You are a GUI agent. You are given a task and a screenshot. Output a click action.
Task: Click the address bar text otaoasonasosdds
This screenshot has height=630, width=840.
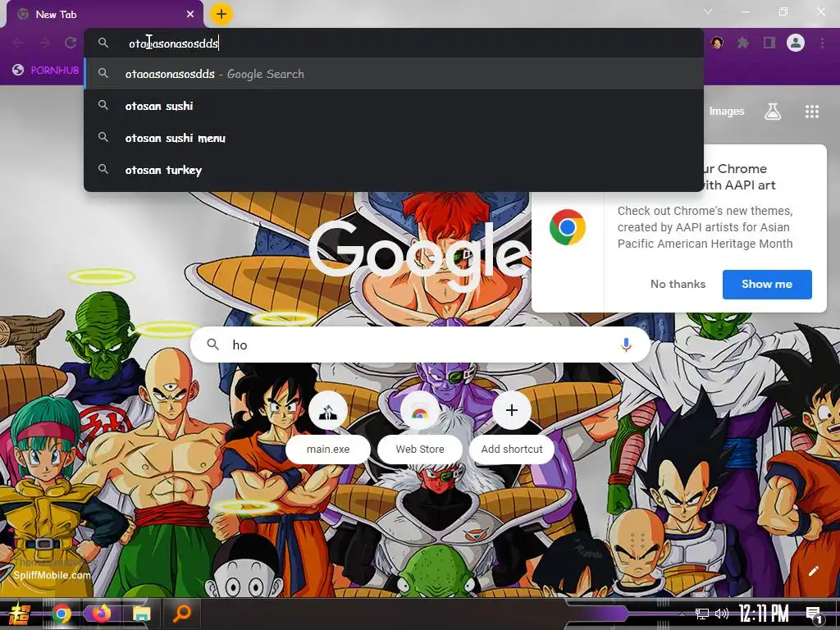pos(173,43)
